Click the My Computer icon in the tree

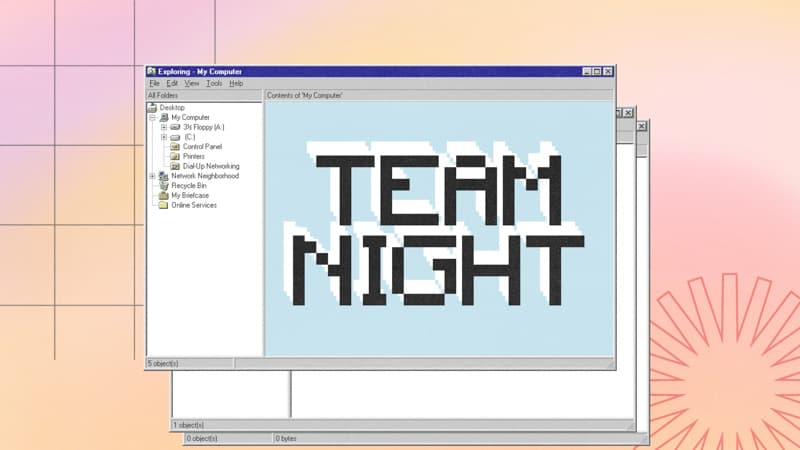coord(164,117)
